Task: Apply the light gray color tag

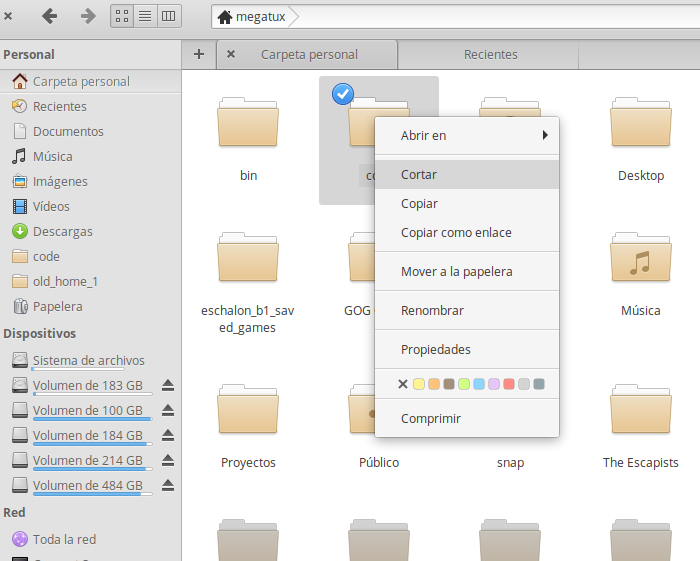Action: click(x=524, y=384)
